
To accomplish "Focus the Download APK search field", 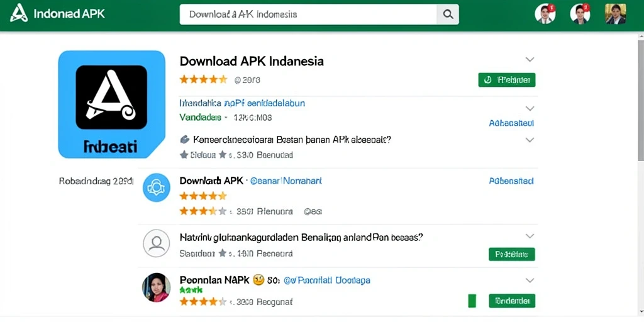I will [308, 15].
